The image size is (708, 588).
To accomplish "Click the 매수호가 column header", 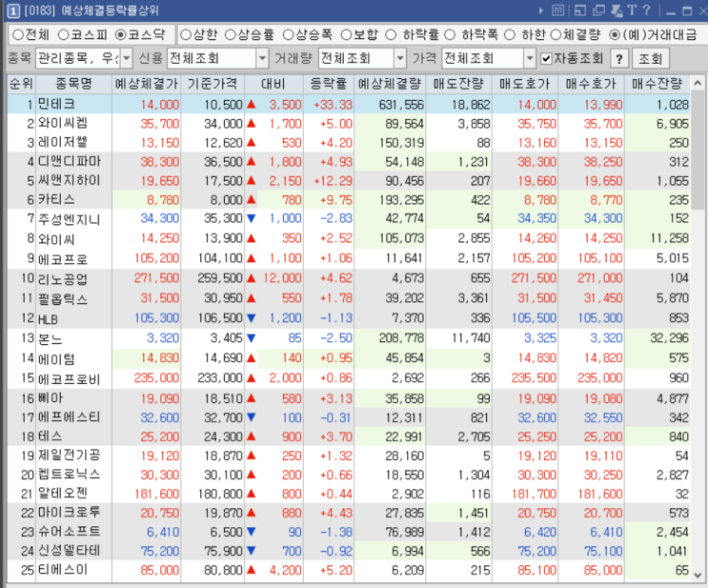I will (x=591, y=84).
